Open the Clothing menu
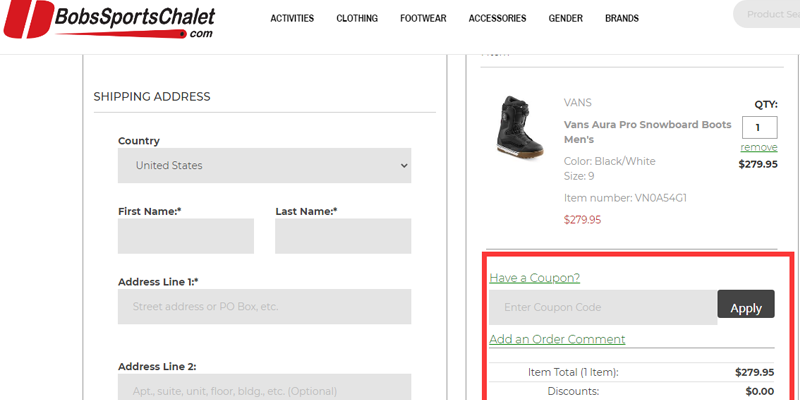800x400 pixels. coord(357,18)
